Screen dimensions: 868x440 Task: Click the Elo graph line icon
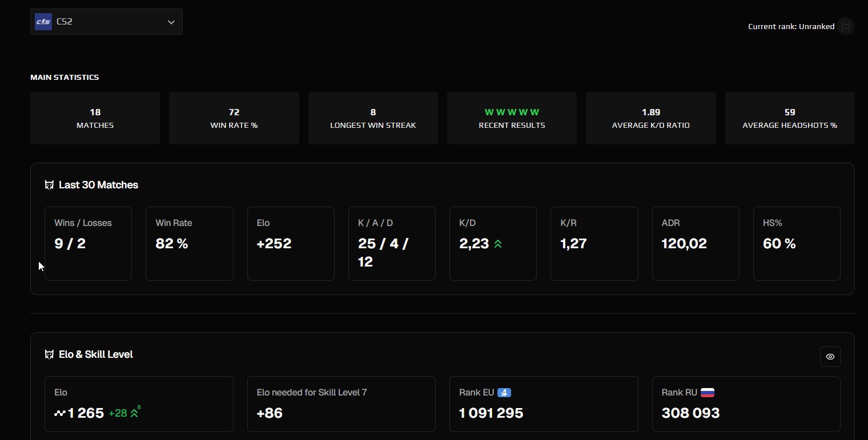[x=60, y=413]
